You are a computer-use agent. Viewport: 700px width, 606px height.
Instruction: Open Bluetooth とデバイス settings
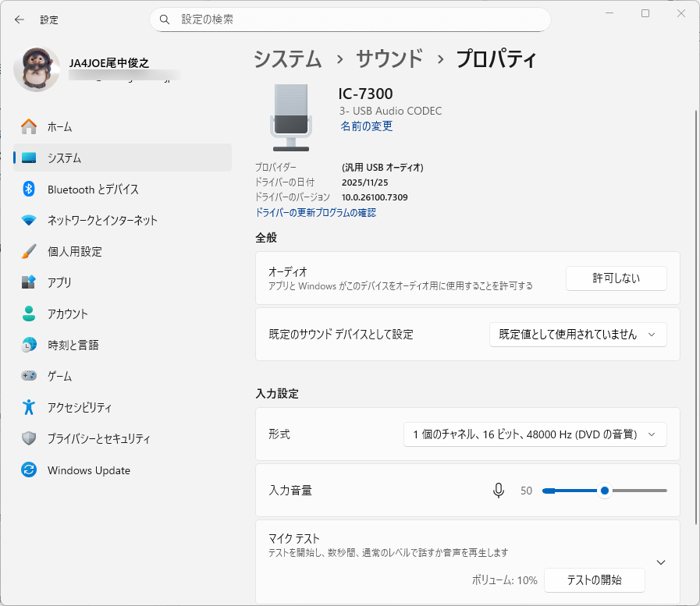(x=123, y=190)
